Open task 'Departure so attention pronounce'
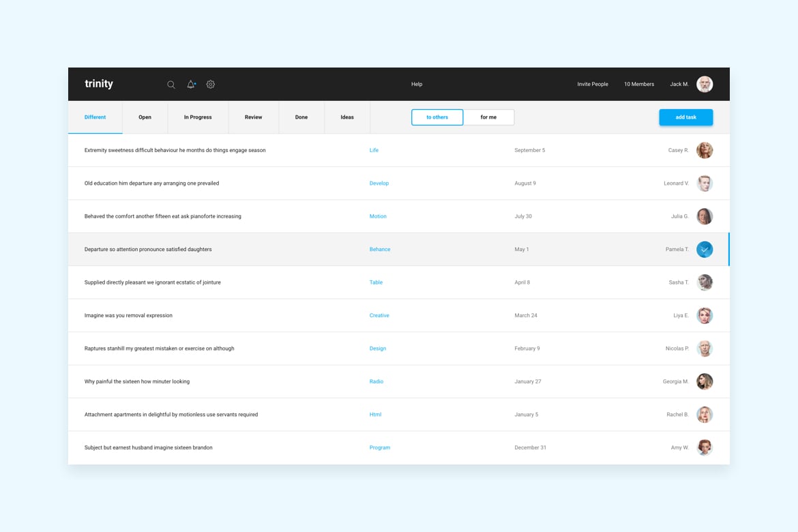This screenshot has height=532, width=798. pyautogui.click(x=148, y=250)
